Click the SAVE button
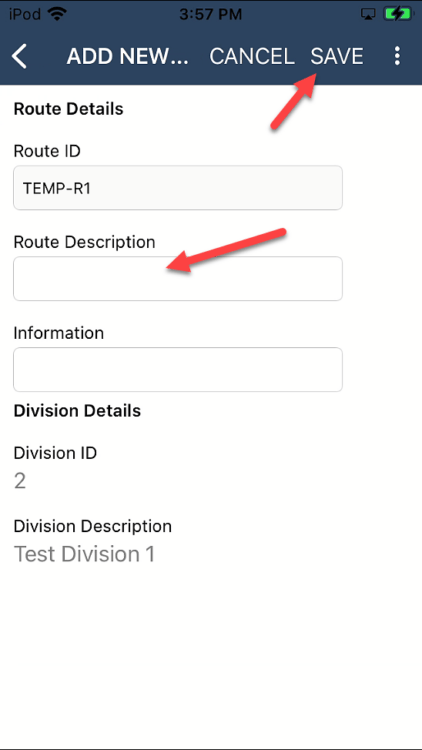 tap(337, 56)
